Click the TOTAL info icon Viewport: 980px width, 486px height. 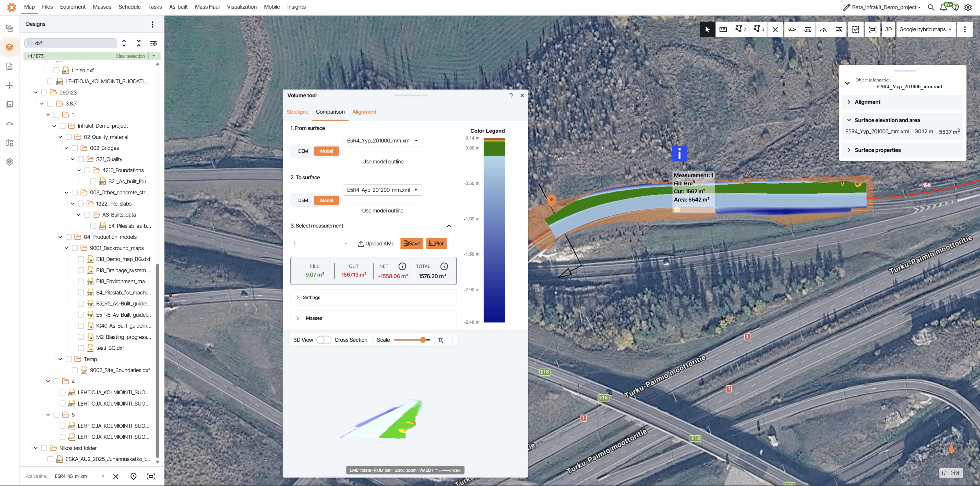click(444, 266)
